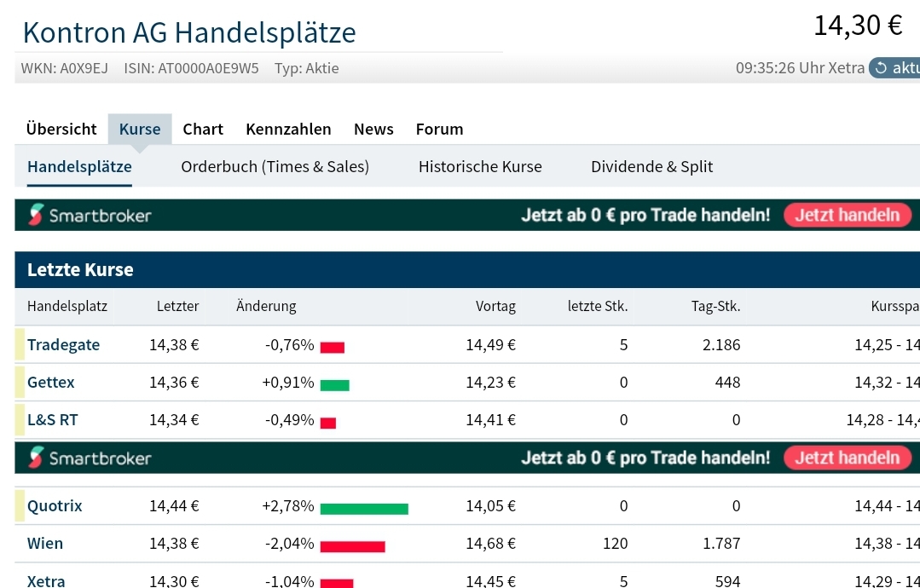
Task: Click the red change bar for Tradegate
Action: [333, 346]
